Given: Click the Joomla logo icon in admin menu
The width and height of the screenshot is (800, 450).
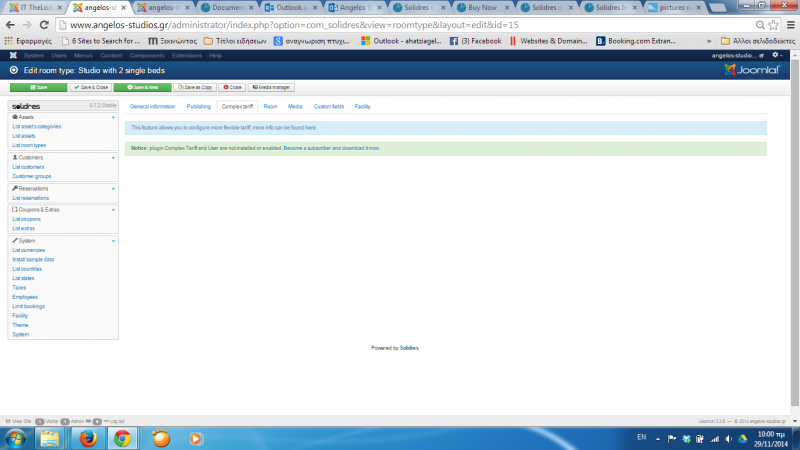Looking at the screenshot, I should pos(13,55).
